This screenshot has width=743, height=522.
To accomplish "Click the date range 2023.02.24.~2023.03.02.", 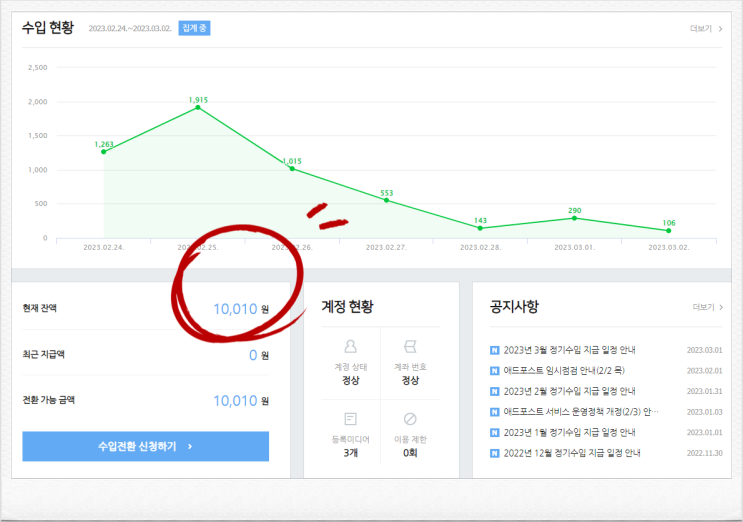I will tap(130, 28).
